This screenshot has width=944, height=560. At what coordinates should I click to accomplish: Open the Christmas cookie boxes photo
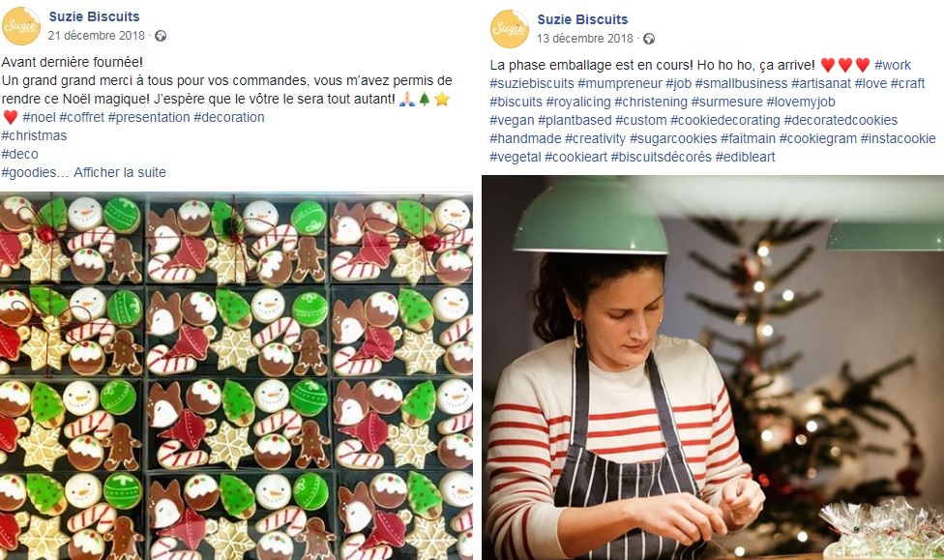[x=236, y=375]
